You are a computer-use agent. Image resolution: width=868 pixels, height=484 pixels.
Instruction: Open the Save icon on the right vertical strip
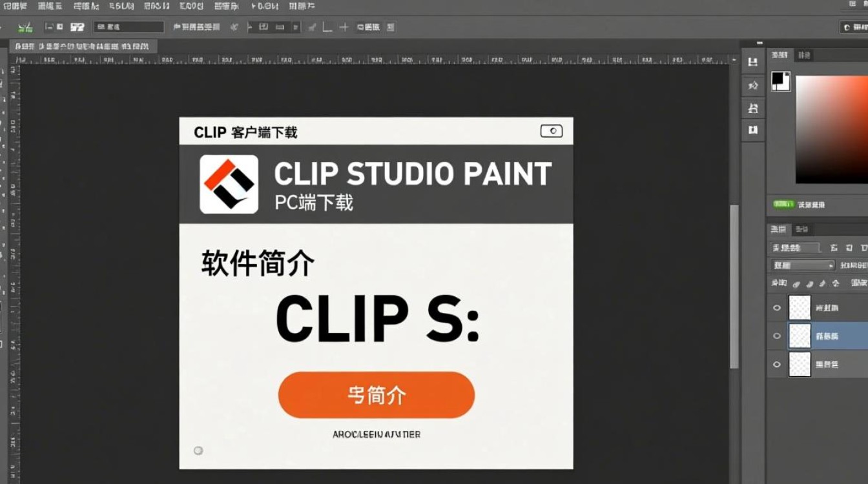(752, 62)
